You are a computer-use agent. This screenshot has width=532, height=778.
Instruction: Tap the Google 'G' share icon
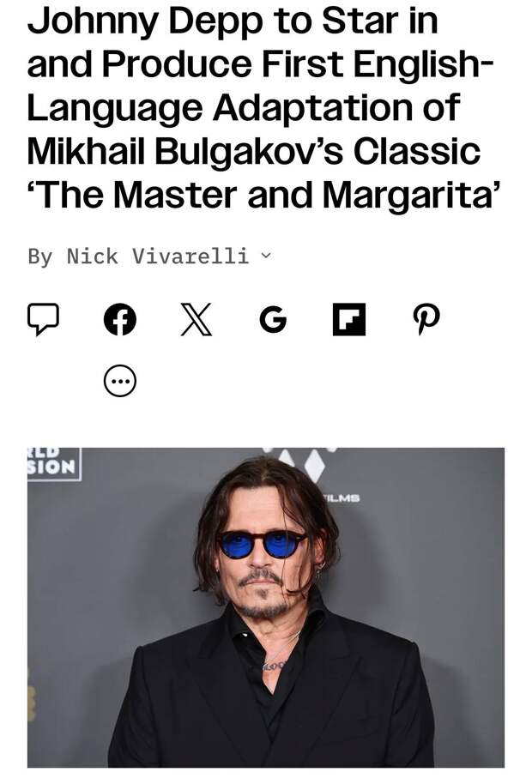(273, 319)
